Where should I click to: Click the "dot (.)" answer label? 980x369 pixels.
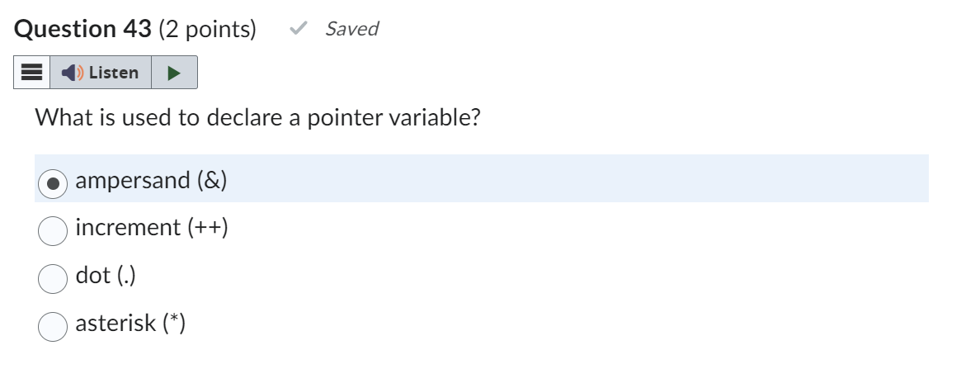point(106,275)
